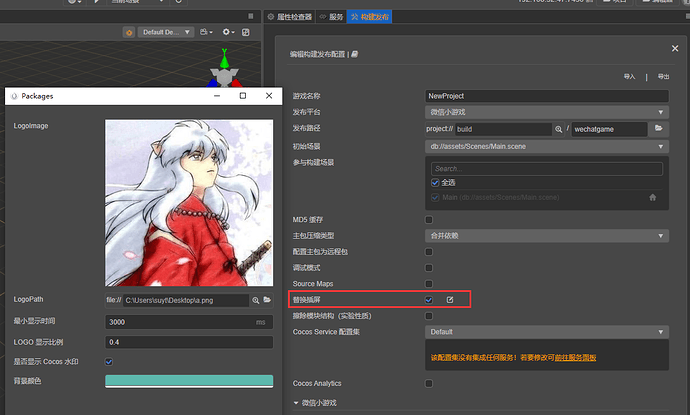Select the 构建发布 tab
This screenshot has width=690, height=415.
(369, 17)
